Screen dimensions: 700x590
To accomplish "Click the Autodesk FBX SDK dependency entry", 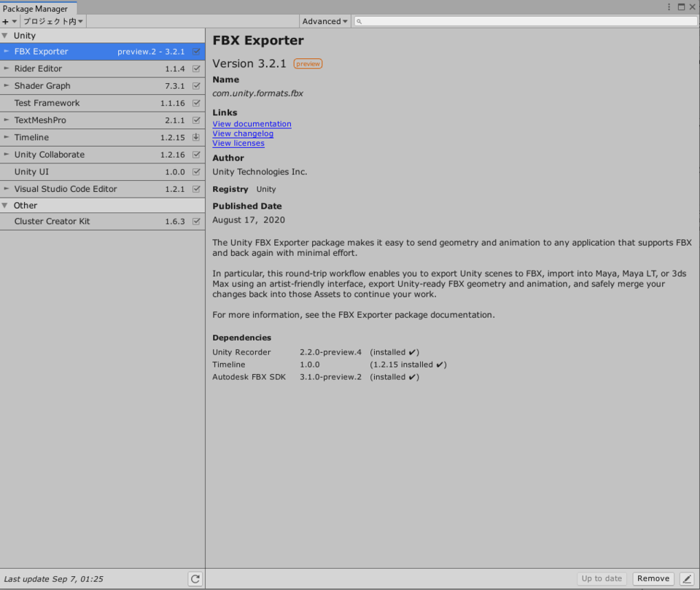I will click(249, 377).
